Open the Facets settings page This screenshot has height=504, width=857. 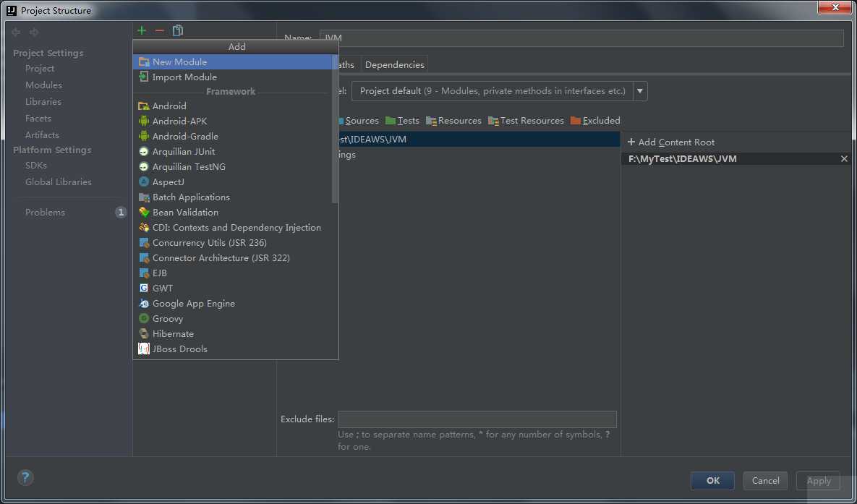[x=38, y=118]
